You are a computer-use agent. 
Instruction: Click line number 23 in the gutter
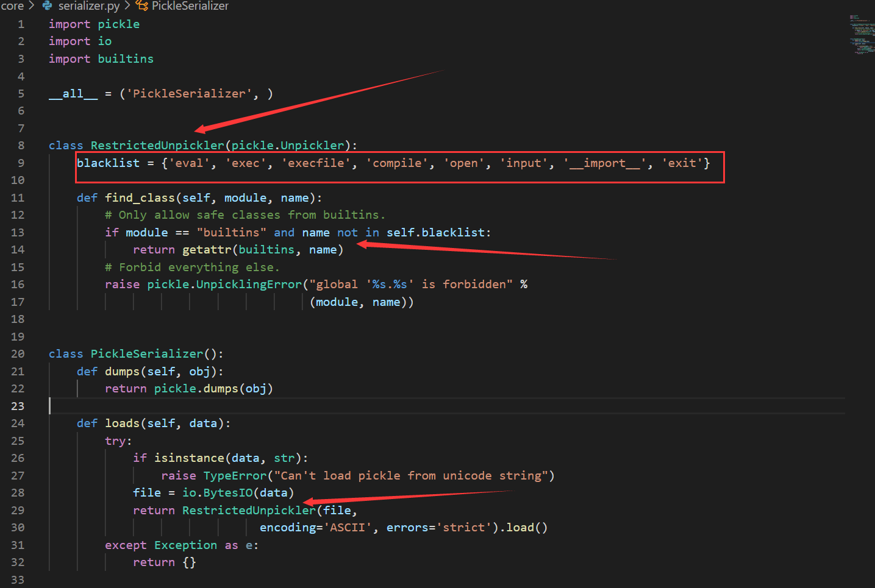(x=18, y=406)
